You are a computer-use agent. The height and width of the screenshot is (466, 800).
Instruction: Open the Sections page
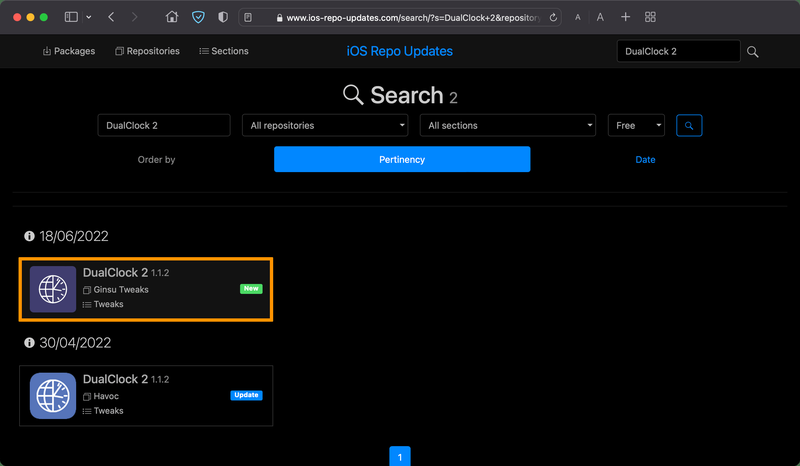tap(224, 51)
